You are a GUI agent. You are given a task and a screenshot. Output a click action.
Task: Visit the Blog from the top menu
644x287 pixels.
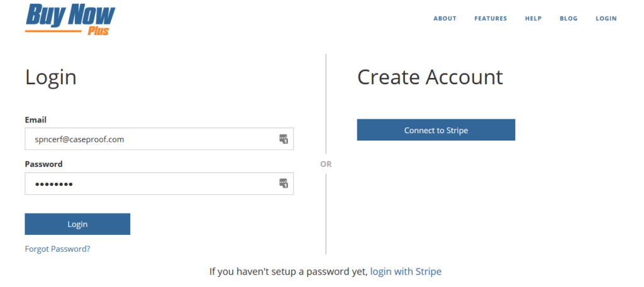coord(569,19)
